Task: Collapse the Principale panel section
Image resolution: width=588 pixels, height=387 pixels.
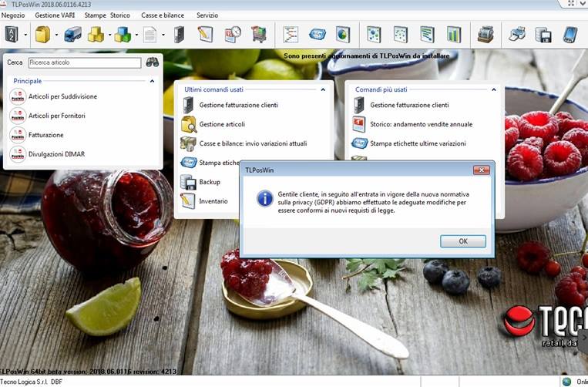Action: [152, 81]
